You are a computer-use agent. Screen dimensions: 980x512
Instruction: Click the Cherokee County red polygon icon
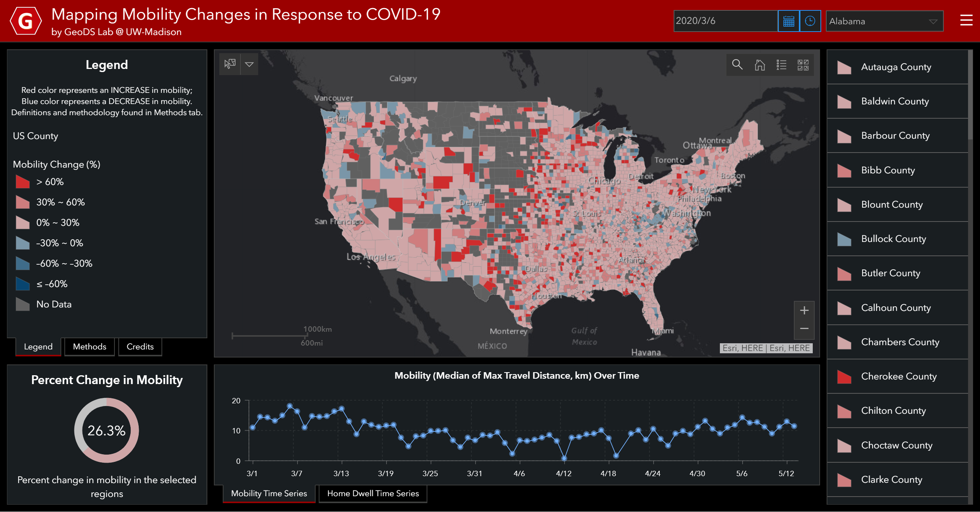click(844, 377)
